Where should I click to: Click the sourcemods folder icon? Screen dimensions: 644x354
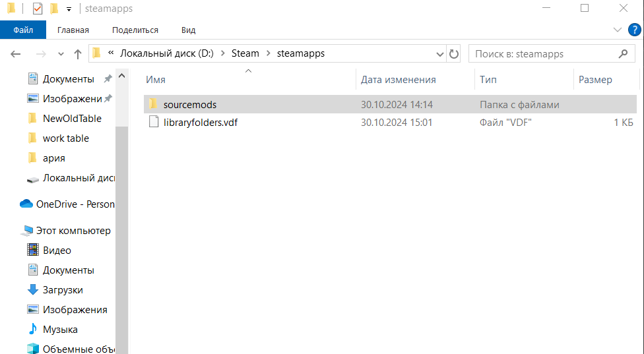point(153,103)
